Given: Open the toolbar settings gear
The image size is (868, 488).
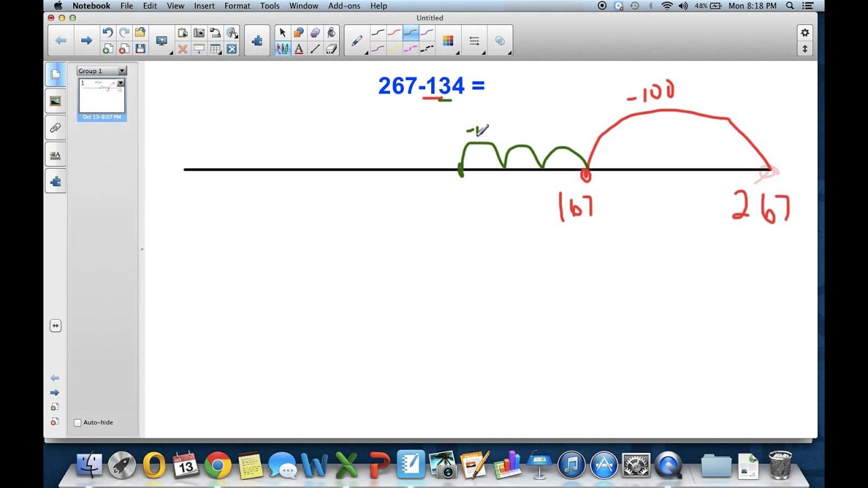Looking at the screenshot, I should tap(805, 33).
